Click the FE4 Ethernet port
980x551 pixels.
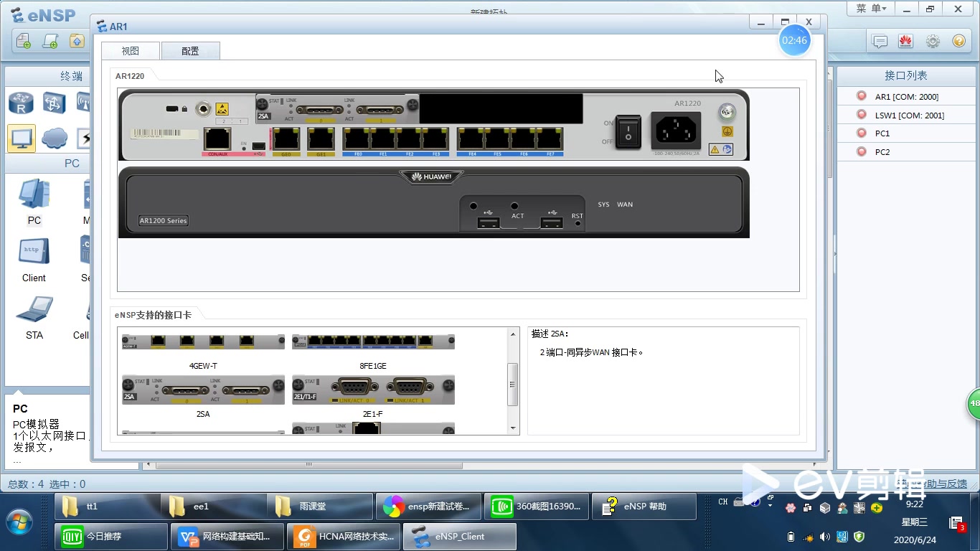click(471, 138)
